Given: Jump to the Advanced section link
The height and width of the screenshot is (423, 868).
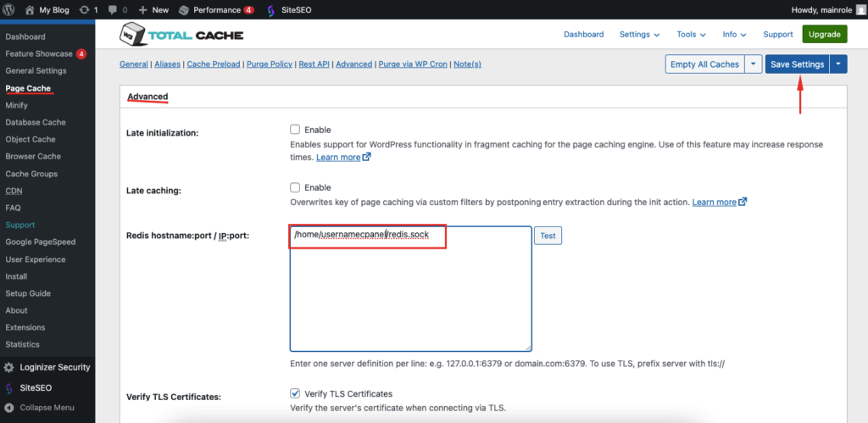Looking at the screenshot, I should point(353,64).
